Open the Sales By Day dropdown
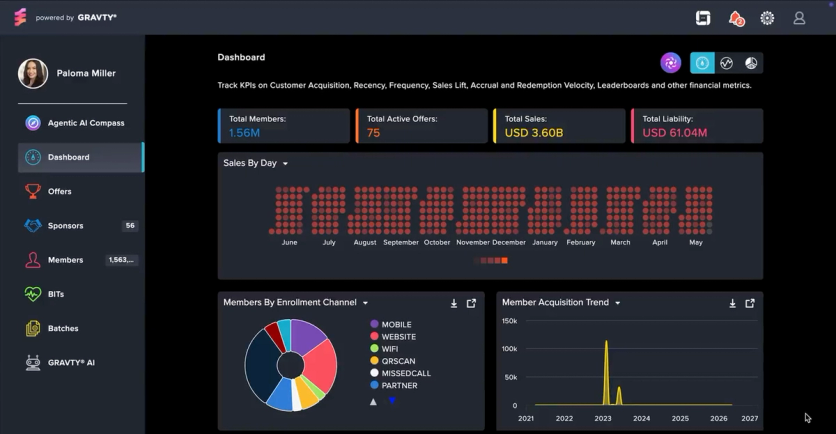The height and width of the screenshot is (434, 836). pyautogui.click(x=285, y=164)
